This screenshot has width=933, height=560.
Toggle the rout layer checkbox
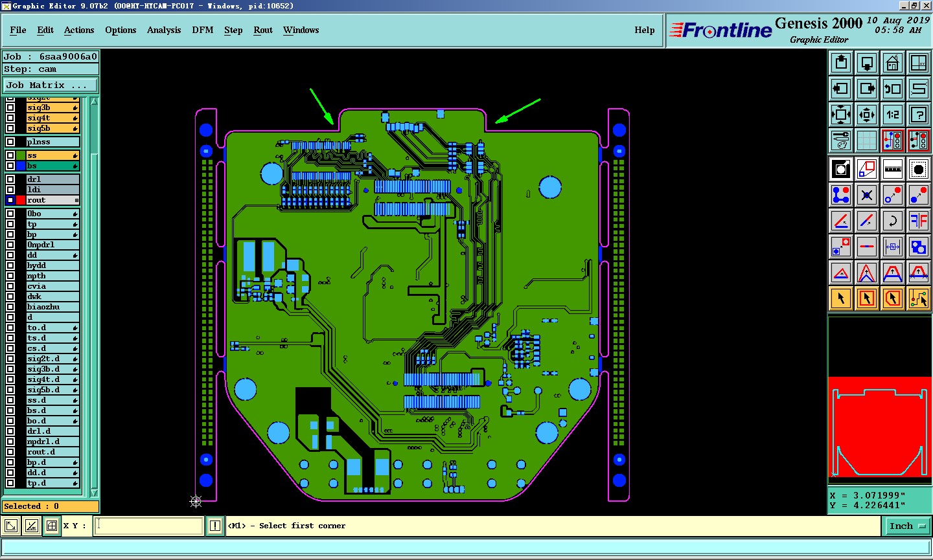tap(10, 200)
